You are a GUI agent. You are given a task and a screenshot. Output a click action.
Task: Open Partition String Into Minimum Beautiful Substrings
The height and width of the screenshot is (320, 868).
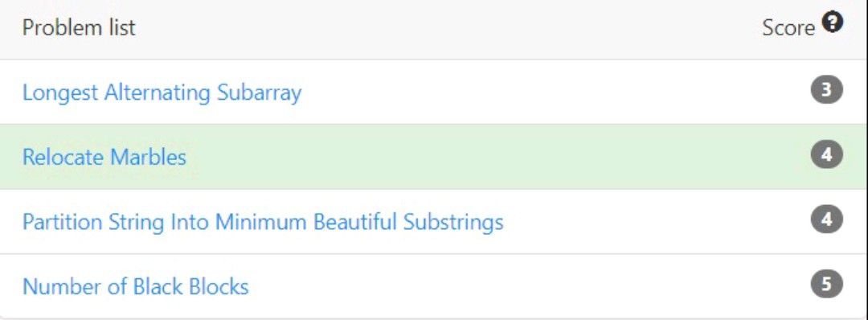pos(263,222)
